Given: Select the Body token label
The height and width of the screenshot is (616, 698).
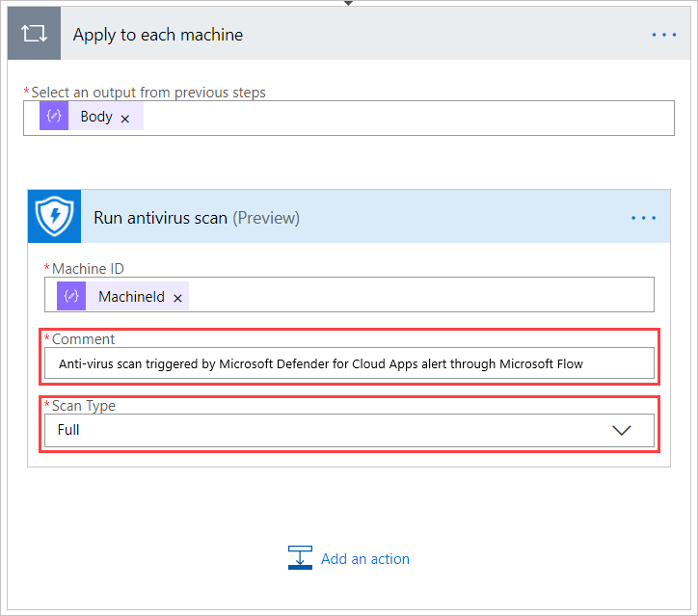Looking at the screenshot, I should pos(96,117).
